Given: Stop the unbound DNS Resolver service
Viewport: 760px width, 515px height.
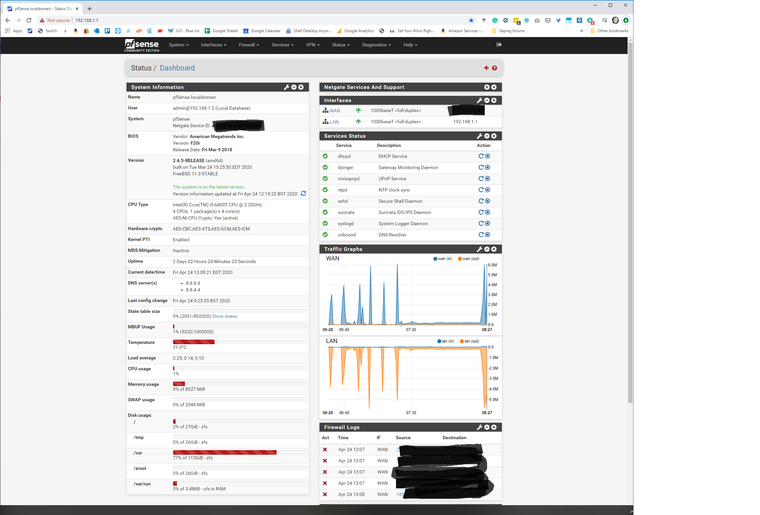Looking at the screenshot, I should coord(488,234).
